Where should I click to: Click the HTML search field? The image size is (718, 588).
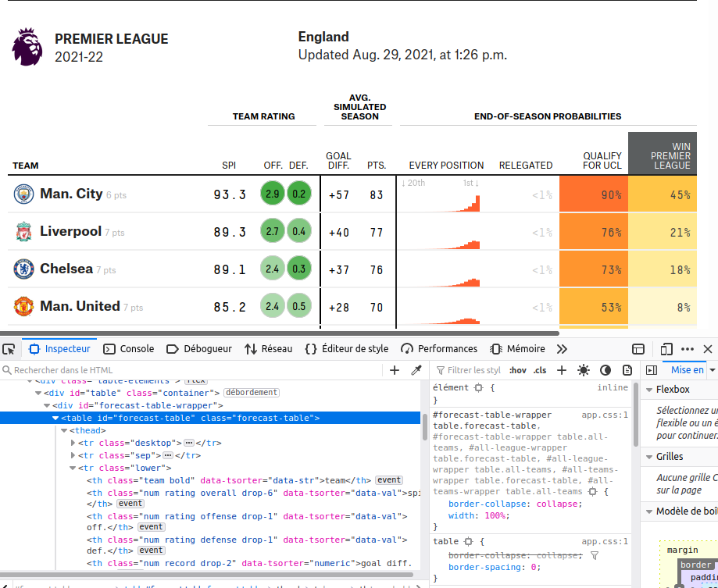click(195, 370)
